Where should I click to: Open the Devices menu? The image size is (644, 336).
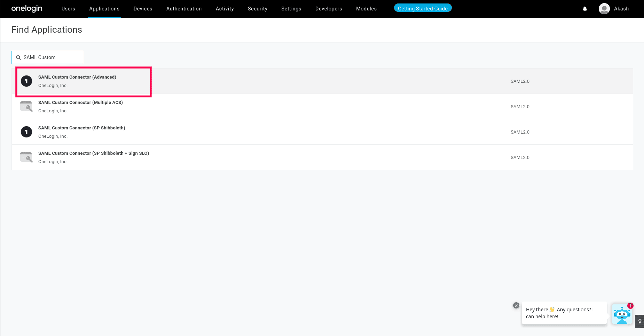click(x=143, y=9)
